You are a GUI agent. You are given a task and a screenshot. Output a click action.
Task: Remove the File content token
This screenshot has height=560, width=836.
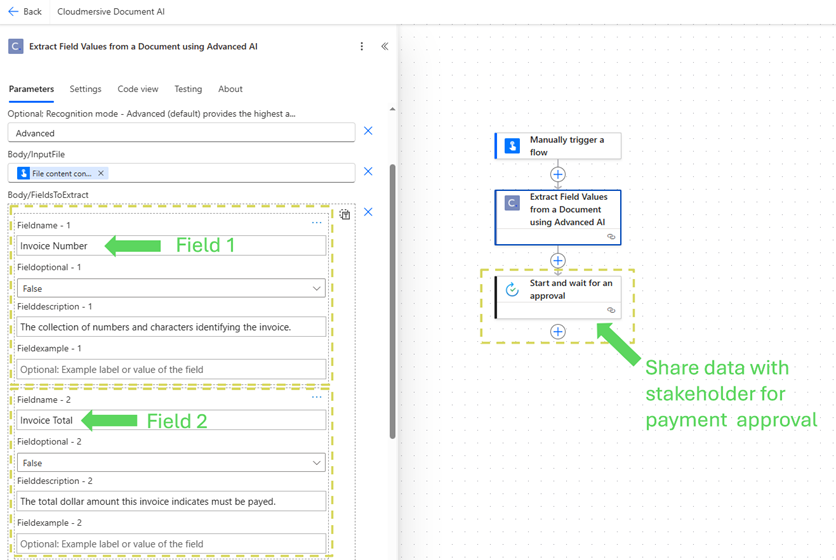101,173
